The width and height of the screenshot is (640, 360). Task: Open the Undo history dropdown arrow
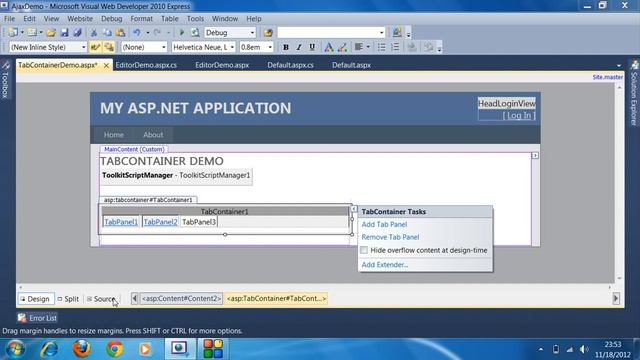pos(147,33)
